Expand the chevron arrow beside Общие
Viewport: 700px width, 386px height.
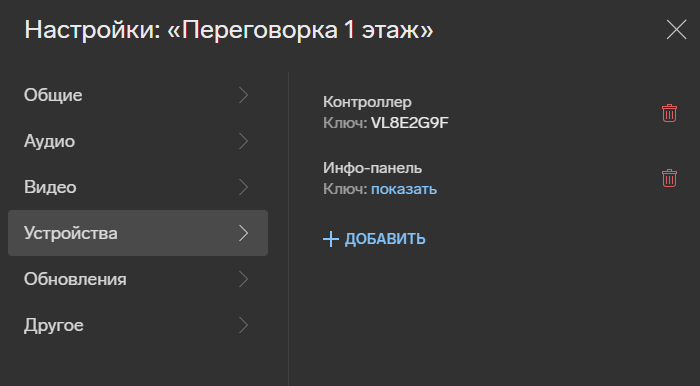(x=243, y=95)
